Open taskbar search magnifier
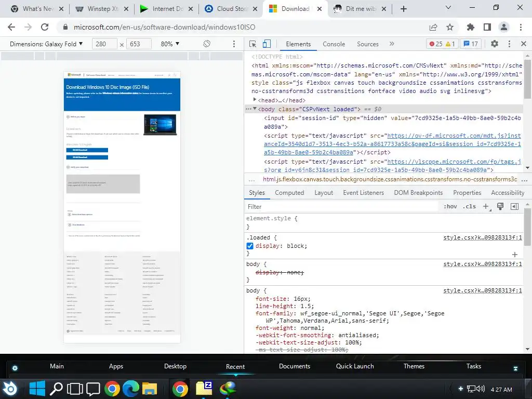The image size is (532, 399). click(x=56, y=389)
